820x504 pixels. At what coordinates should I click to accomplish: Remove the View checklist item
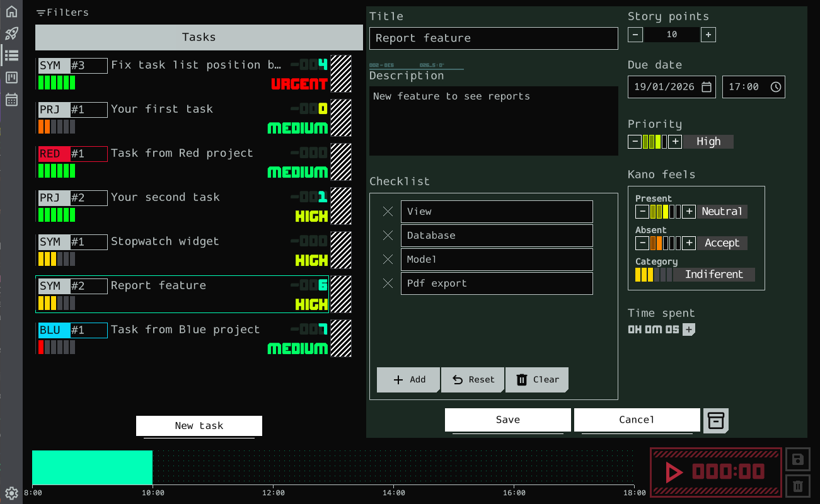pos(388,212)
